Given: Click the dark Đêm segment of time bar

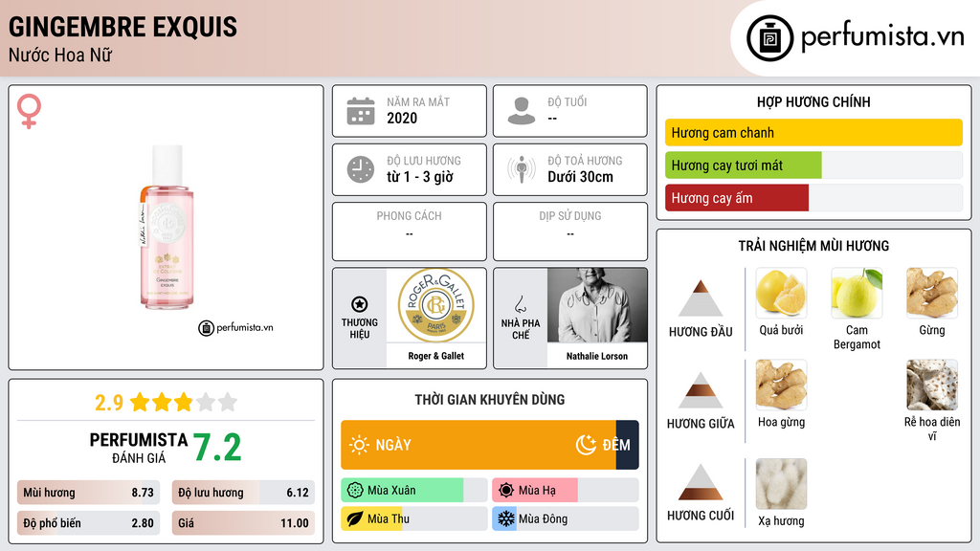Looking at the screenshot, I should tap(628, 445).
